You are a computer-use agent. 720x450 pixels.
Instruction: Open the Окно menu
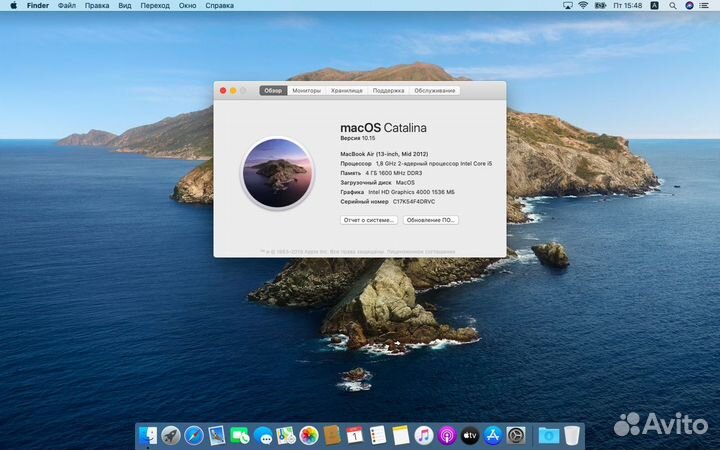tap(187, 6)
